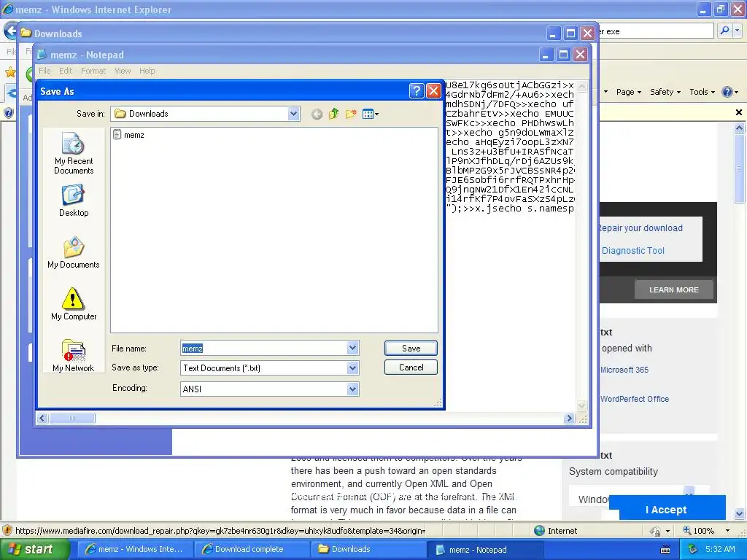
Task: Click the Windows start button
Action: pos(34,550)
